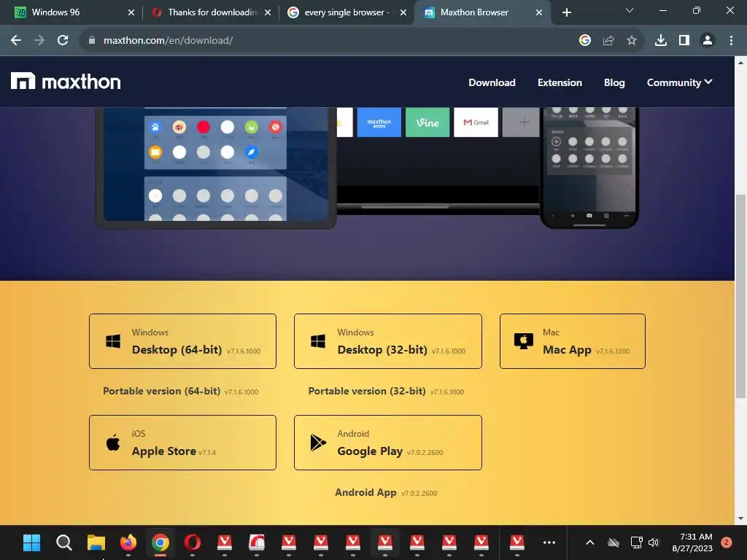Click the Chrome taskbar icon
Viewport: 747px width, 560px height.
(x=160, y=542)
